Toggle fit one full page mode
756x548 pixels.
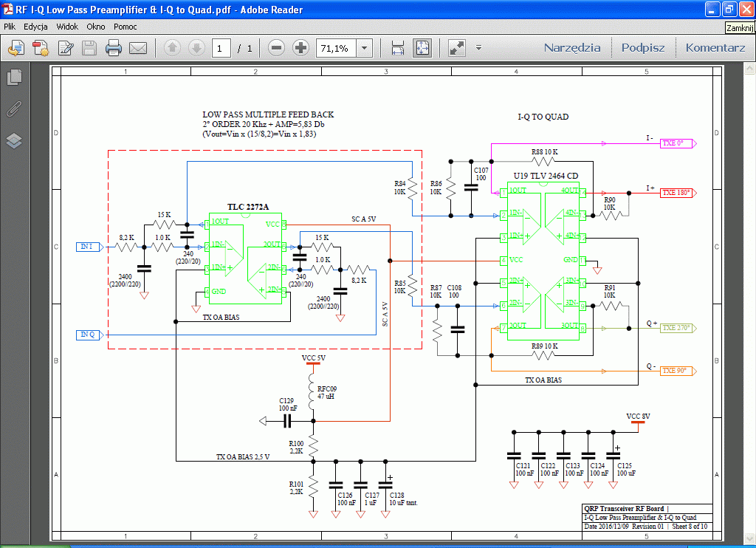point(422,49)
